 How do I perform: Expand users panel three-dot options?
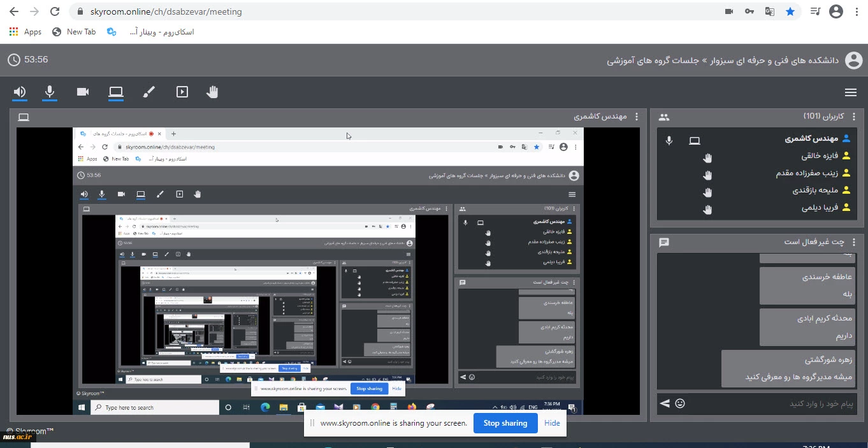(x=853, y=117)
